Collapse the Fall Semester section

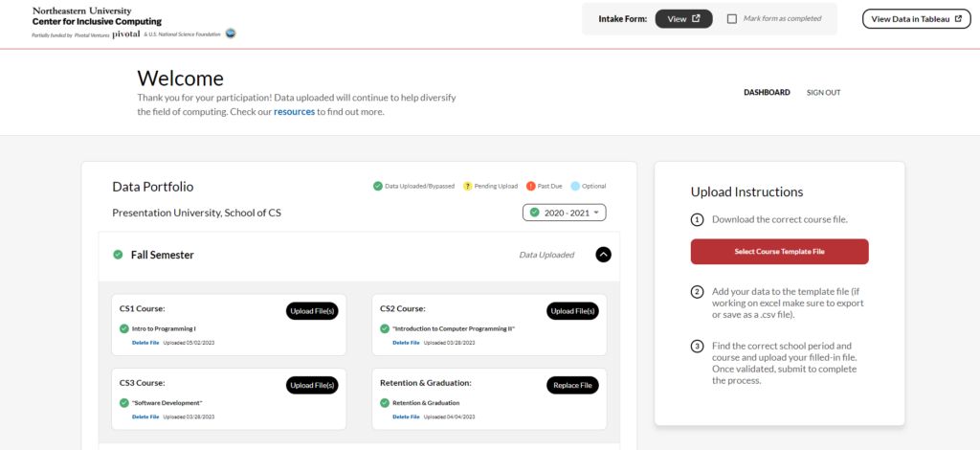coord(603,255)
